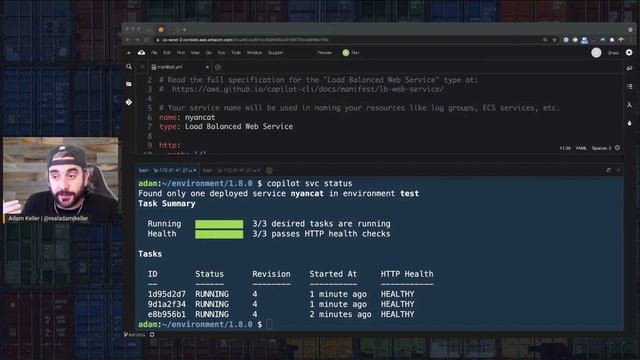Click the browser reload button

(x=147, y=40)
